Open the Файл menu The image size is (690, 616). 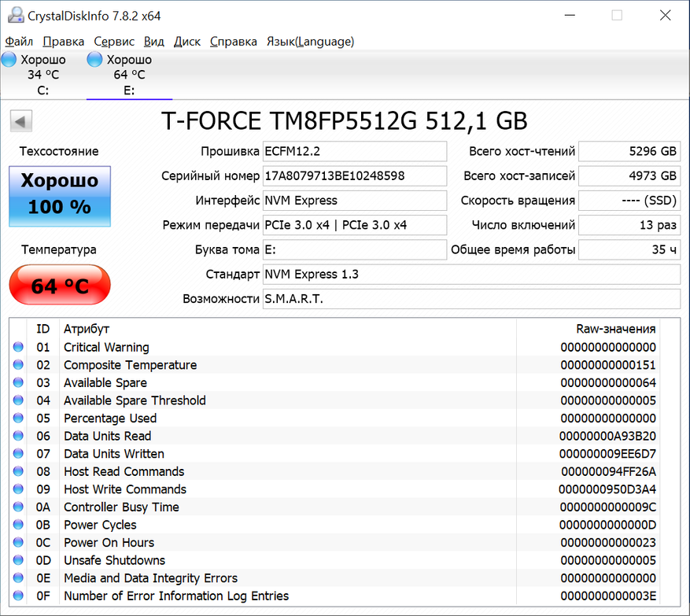19,42
